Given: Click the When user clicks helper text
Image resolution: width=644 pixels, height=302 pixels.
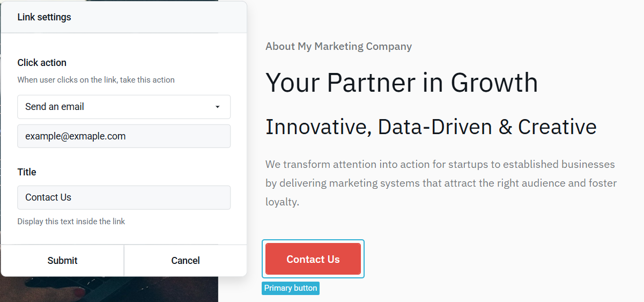Looking at the screenshot, I should coord(96,80).
